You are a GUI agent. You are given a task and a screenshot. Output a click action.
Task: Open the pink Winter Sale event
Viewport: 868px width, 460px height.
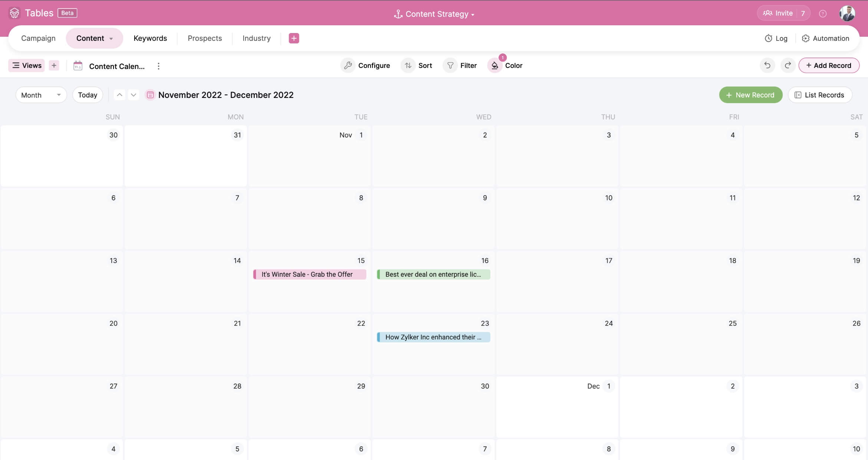pos(309,274)
